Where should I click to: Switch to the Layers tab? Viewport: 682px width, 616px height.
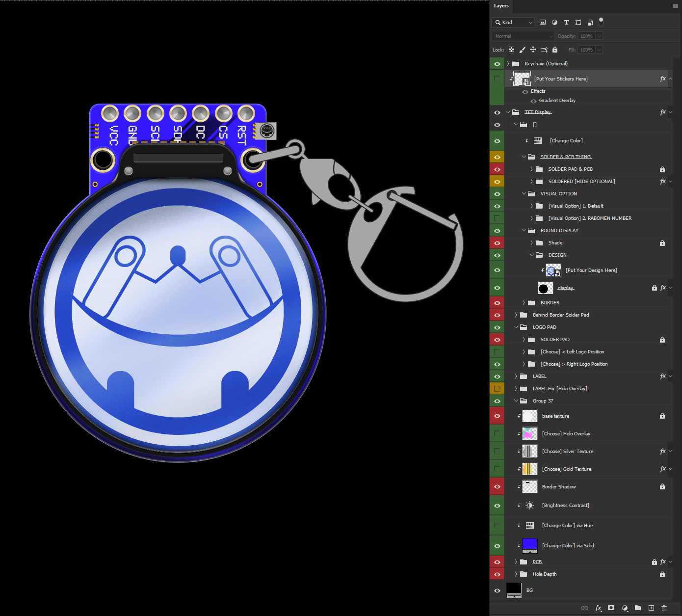click(501, 6)
